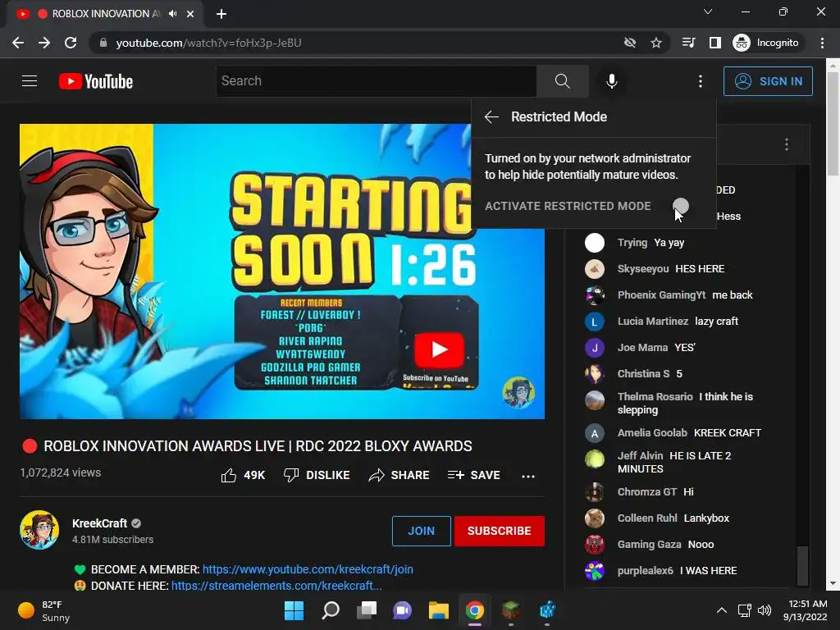The height and width of the screenshot is (630, 840).
Task: Click the search magnifier button
Action: point(563,81)
